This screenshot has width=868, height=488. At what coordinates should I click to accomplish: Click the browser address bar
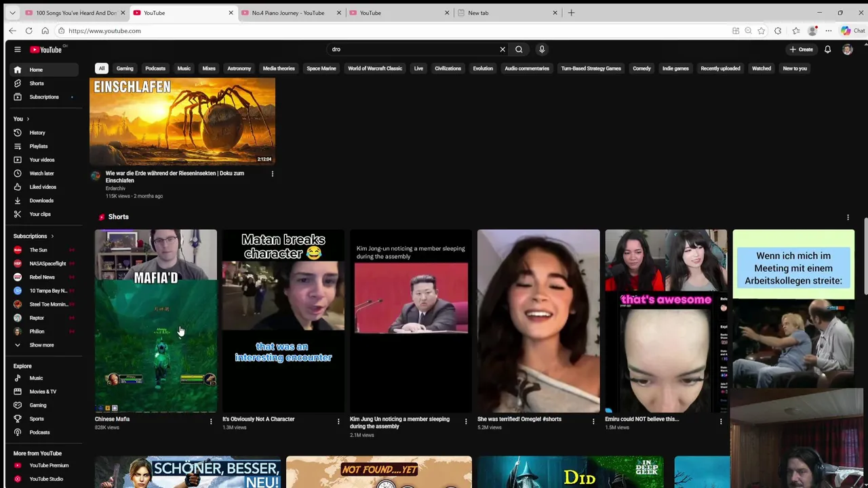tap(393, 30)
